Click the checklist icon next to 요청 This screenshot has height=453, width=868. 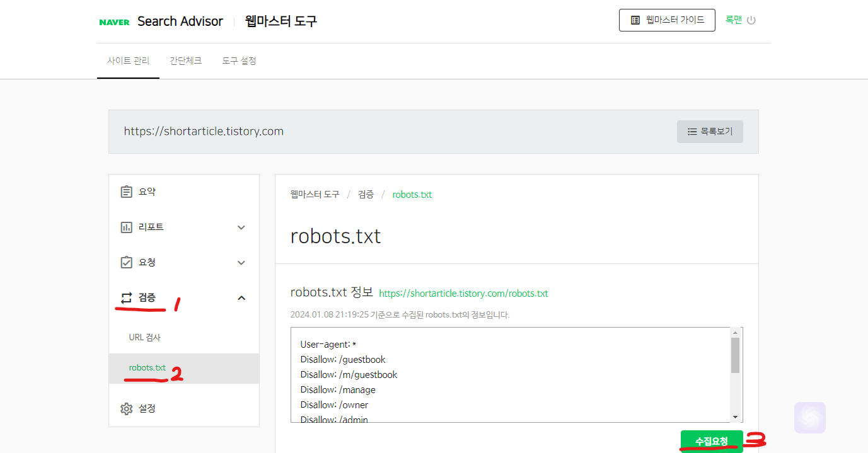click(x=127, y=262)
